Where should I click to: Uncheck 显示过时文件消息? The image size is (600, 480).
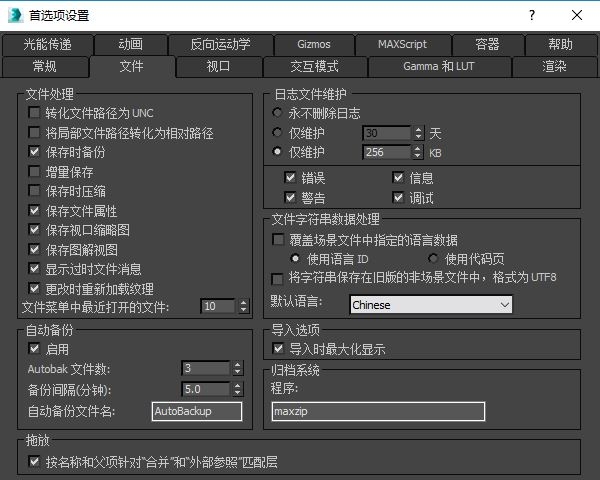(34, 269)
